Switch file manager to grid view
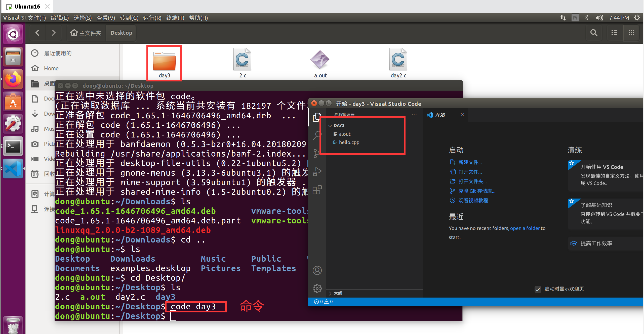Image resolution: width=644 pixels, height=334 pixels. 631,33
